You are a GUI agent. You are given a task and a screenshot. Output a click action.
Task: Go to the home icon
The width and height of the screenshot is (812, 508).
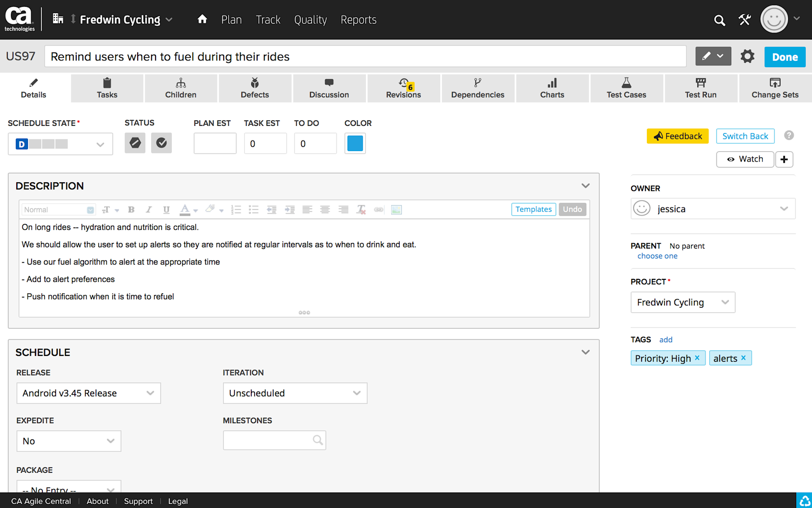[x=202, y=19]
